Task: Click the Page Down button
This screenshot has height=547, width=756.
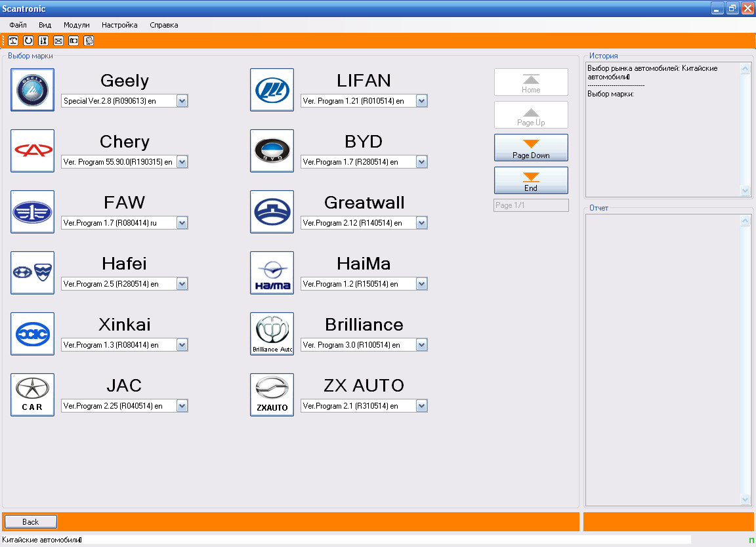Action: pyautogui.click(x=531, y=148)
